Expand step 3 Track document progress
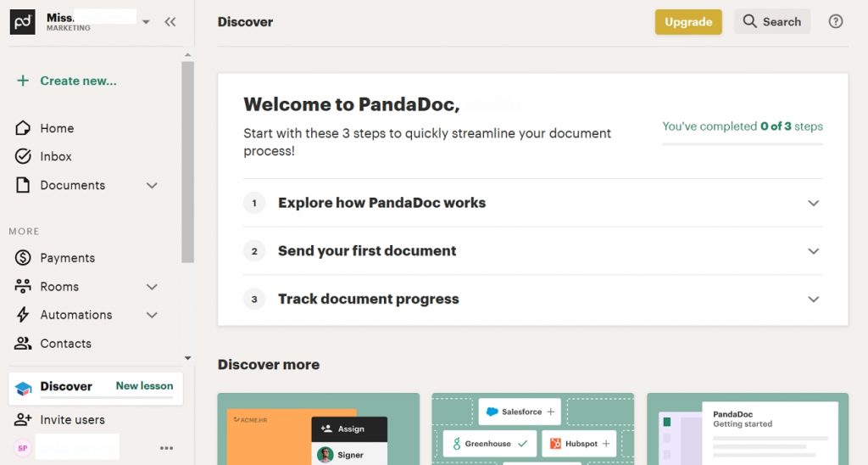868x465 pixels. 532,300
